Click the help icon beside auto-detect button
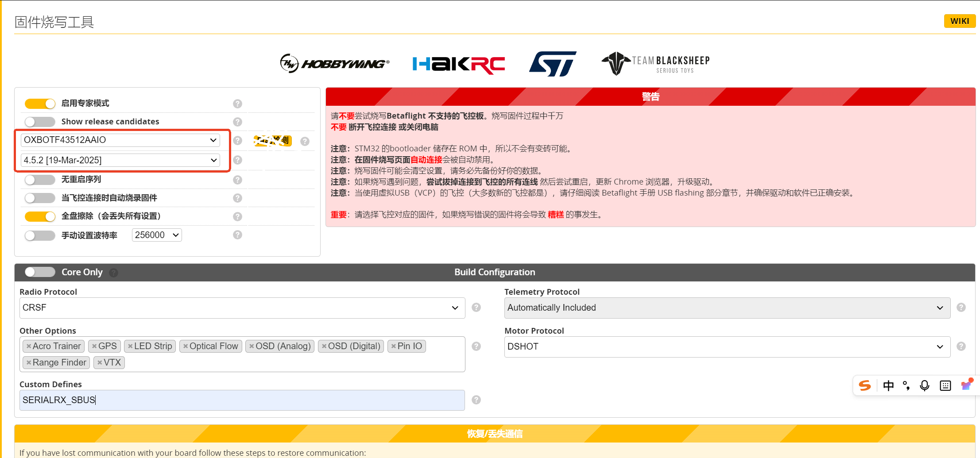This screenshot has width=980, height=458. tap(305, 141)
